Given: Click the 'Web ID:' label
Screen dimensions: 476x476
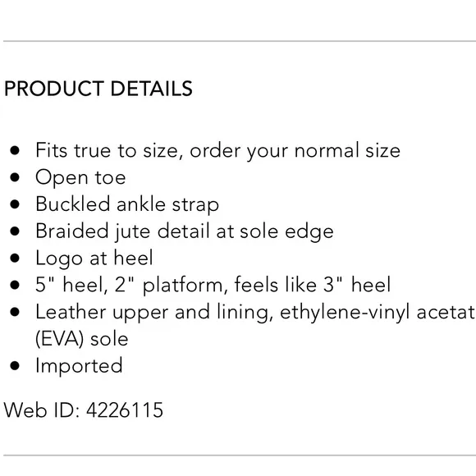Looking at the screenshot, I should pos(42,410).
